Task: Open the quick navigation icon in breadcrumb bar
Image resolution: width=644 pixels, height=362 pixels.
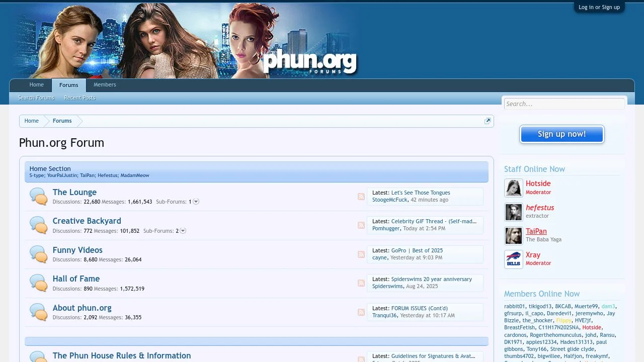Action: 487,121
